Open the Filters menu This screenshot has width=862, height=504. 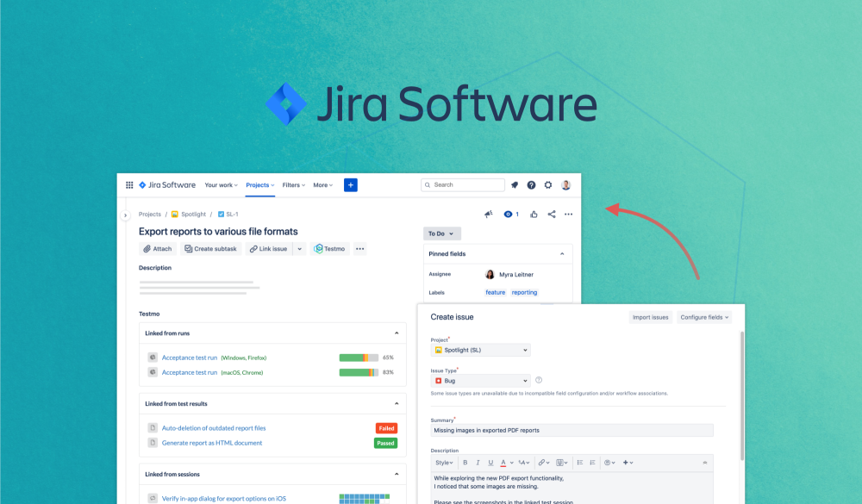click(x=294, y=185)
